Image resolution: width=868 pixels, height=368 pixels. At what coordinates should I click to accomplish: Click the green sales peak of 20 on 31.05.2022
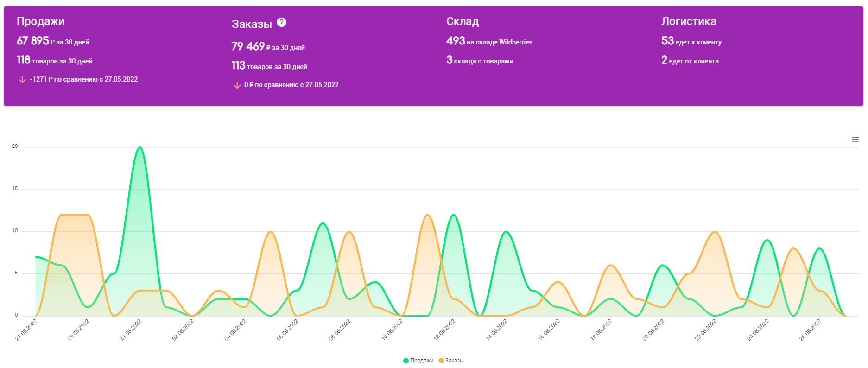pyautogui.click(x=140, y=147)
